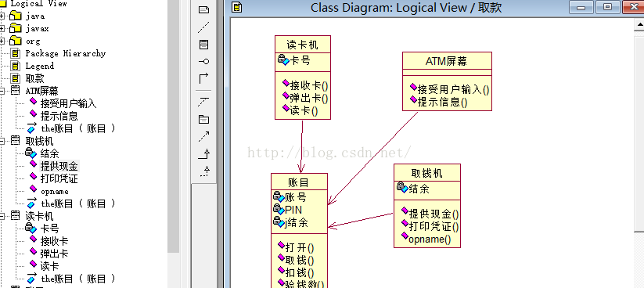Select the Realize dashed triangle tool
Screen dimensions: 644x288
pyautogui.click(x=204, y=171)
